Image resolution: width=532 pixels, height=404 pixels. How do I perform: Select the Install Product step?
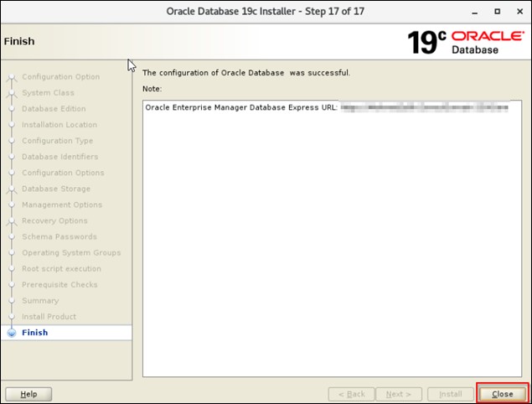coord(49,316)
